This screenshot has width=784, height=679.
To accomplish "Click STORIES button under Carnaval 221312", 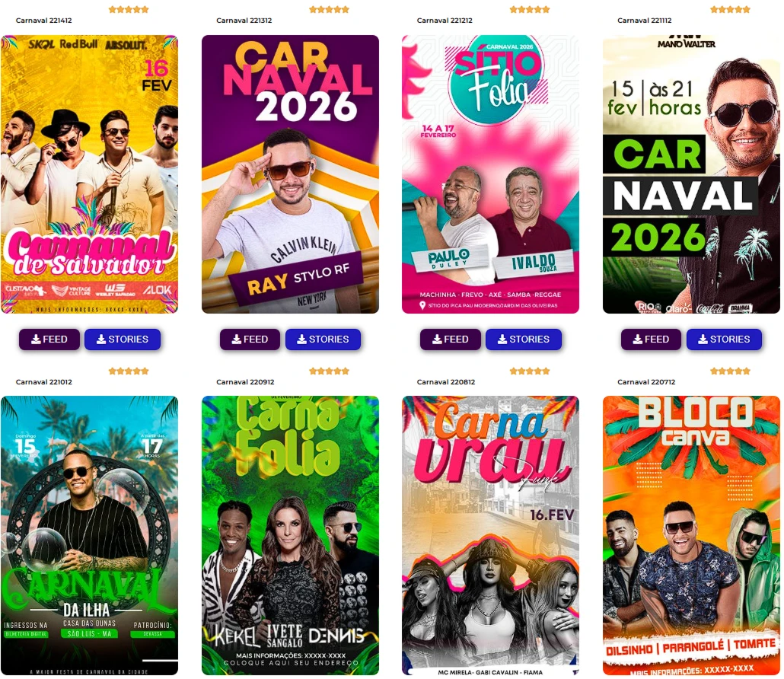I will coord(323,339).
